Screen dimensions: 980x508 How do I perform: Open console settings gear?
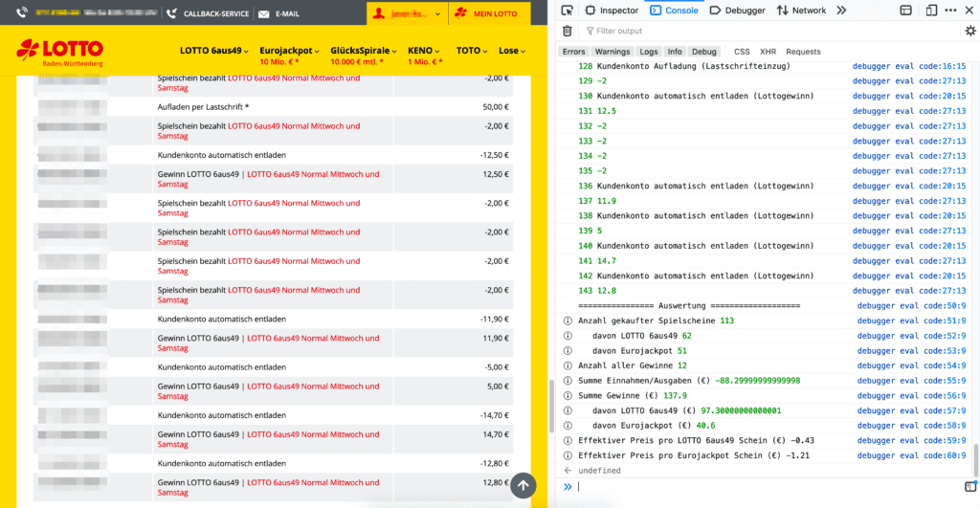pos(970,31)
